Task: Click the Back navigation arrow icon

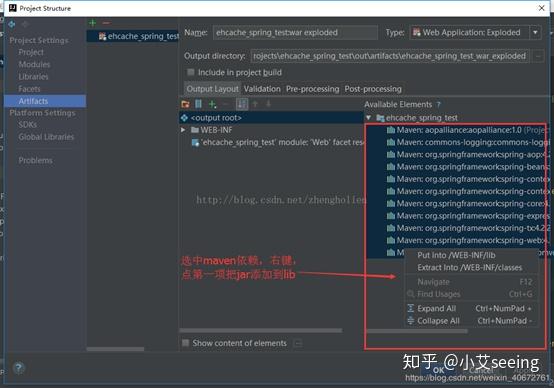Action: [x=12, y=24]
